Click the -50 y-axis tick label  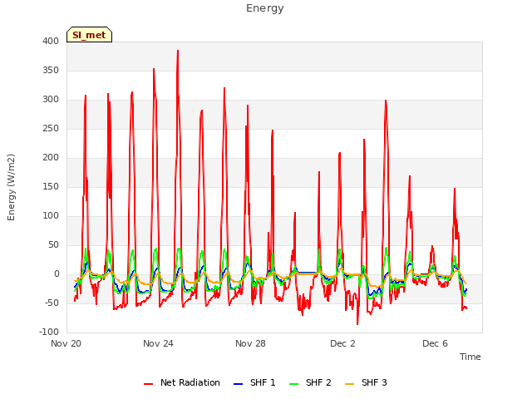(x=52, y=303)
